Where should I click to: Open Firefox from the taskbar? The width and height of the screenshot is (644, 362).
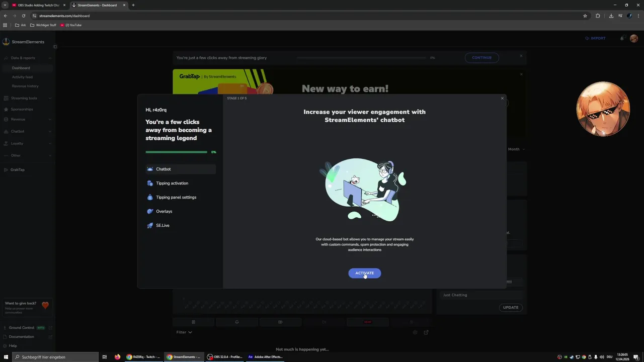click(117, 357)
